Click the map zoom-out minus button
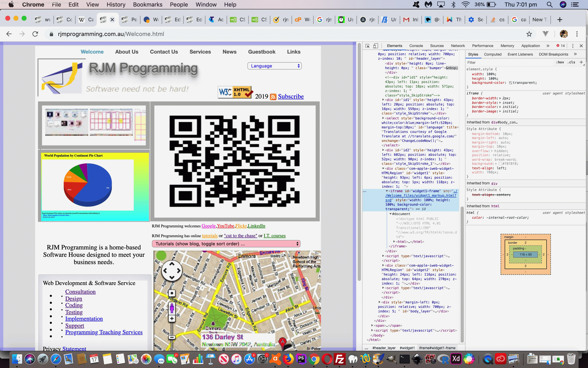Image resolution: width=588 pixels, height=368 pixels. pyautogui.click(x=172, y=337)
